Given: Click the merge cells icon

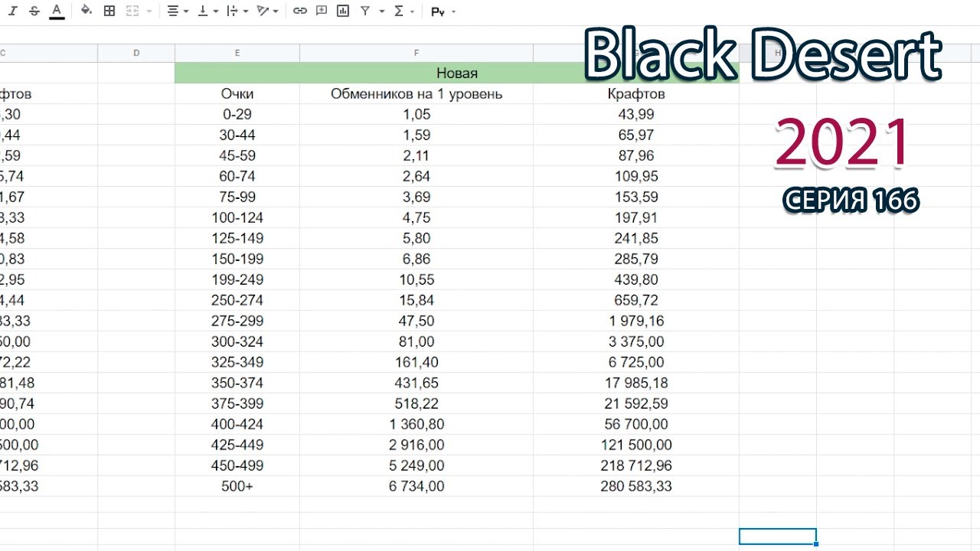Looking at the screenshot, I should tap(132, 11).
